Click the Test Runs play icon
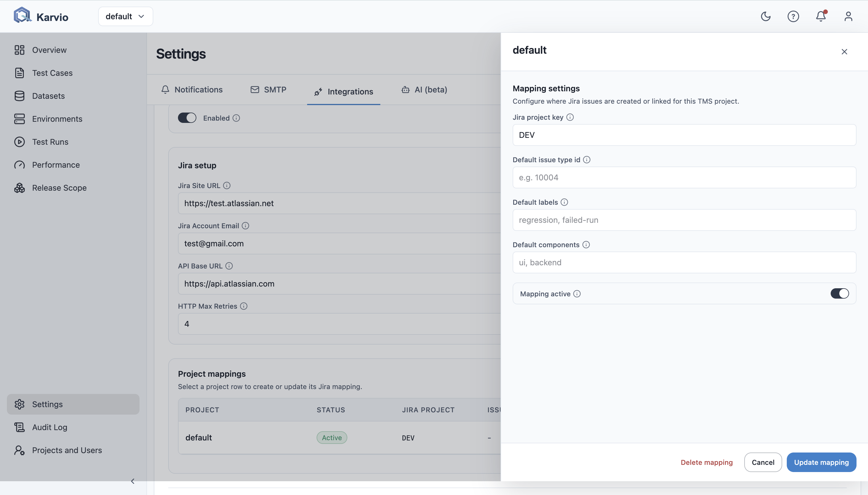 pos(19,142)
